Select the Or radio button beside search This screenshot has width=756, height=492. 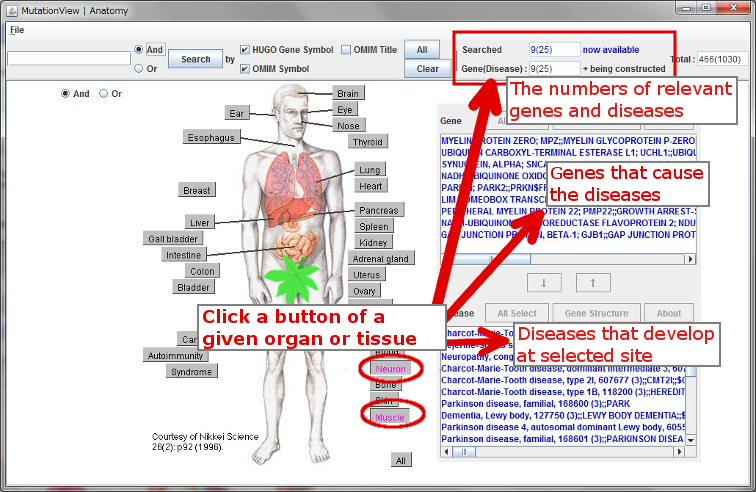[139, 69]
